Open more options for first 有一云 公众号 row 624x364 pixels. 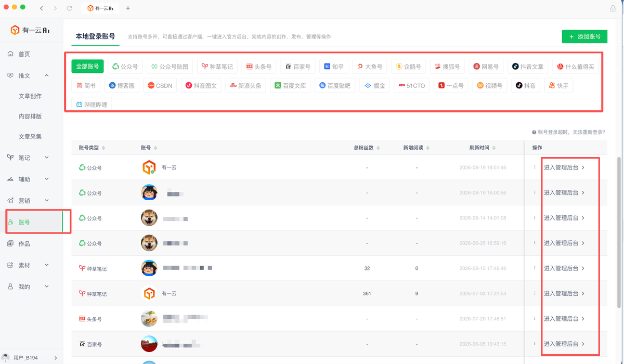click(x=535, y=167)
